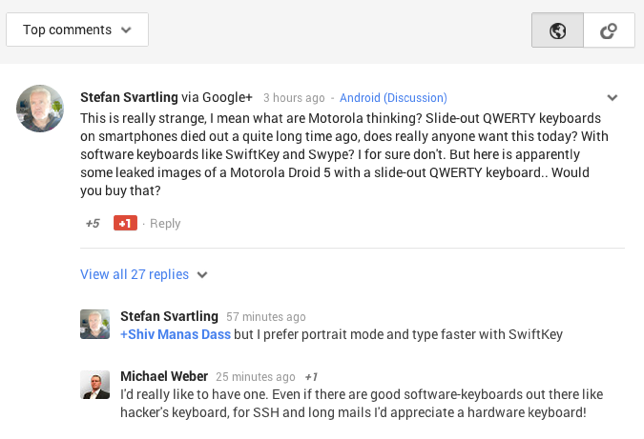644x439 pixels.
Task: Open the '57 minutes ago' reply timestamp
Action: (x=265, y=317)
